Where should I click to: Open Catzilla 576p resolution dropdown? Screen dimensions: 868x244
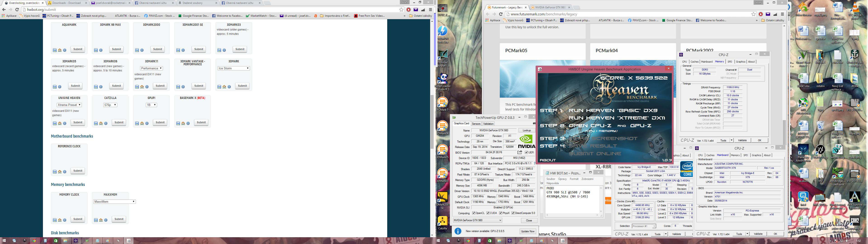point(110,105)
